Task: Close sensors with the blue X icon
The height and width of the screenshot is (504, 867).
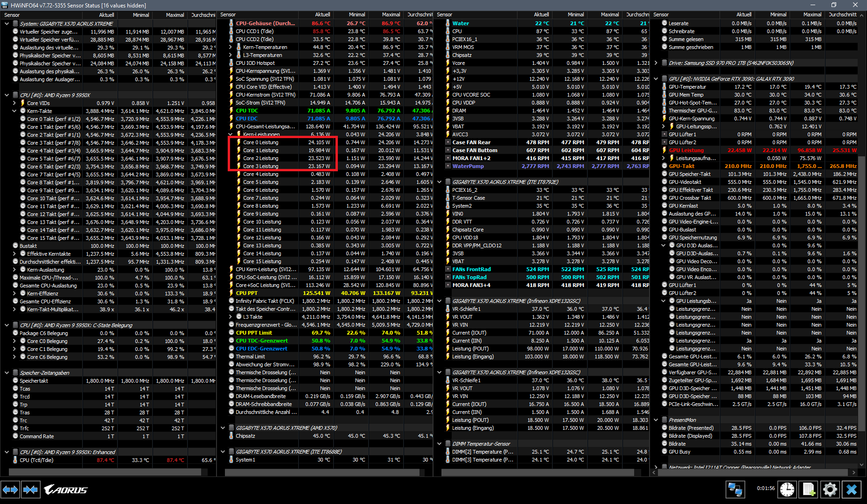Action: point(852,490)
